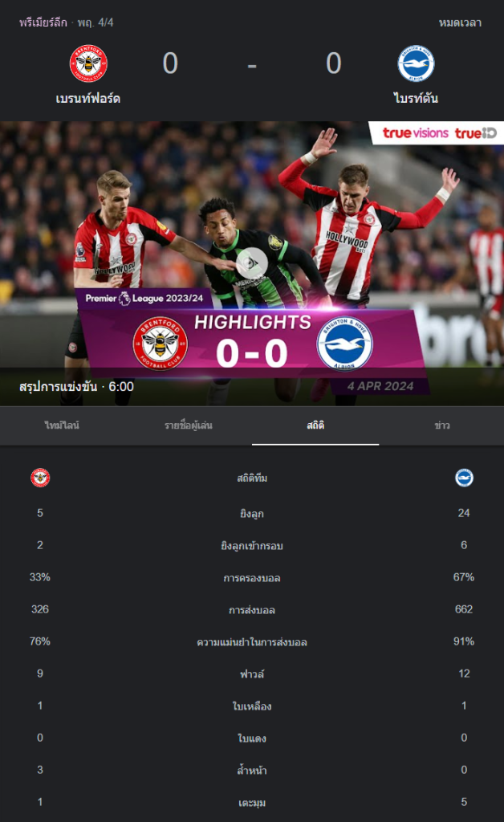The height and width of the screenshot is (822, 504).
Task: Open the highlights video thumbnail
Action: click(252, 263)
